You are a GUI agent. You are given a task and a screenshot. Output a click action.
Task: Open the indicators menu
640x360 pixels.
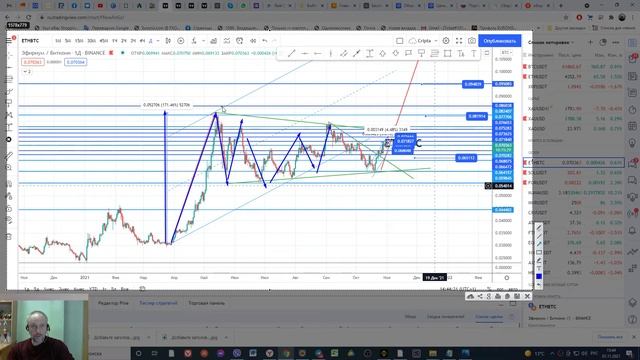194,41
